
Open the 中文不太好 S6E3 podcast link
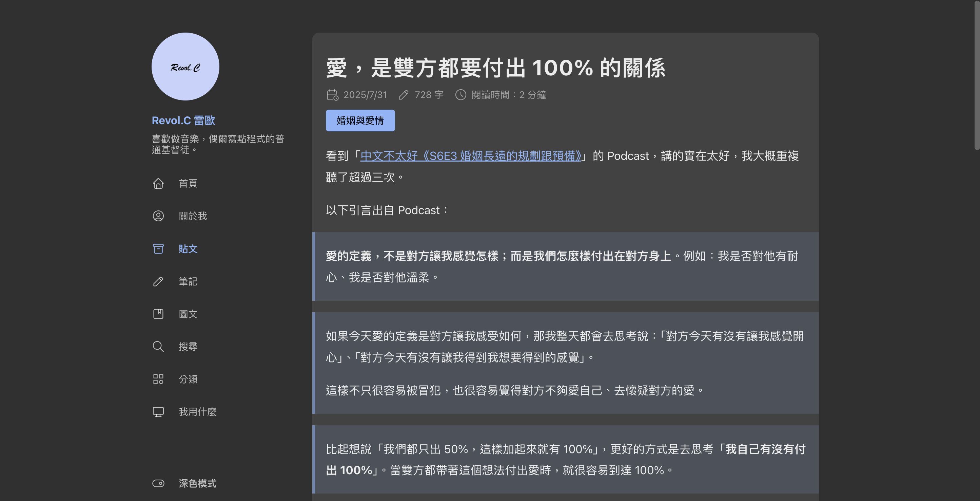471,156
